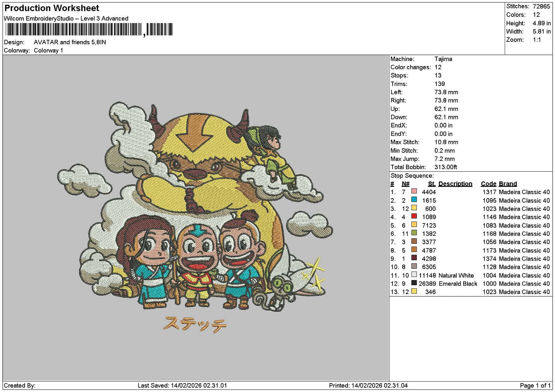Click the zoom value 1:1
The width and height of the screenshot is (555, 392).
(537, 40)
